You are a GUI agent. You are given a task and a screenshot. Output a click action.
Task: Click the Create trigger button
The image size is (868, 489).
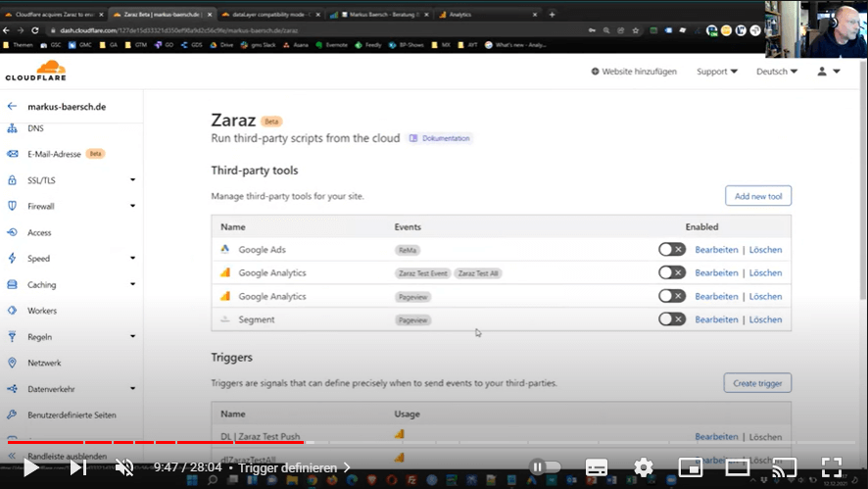[757, 383]
